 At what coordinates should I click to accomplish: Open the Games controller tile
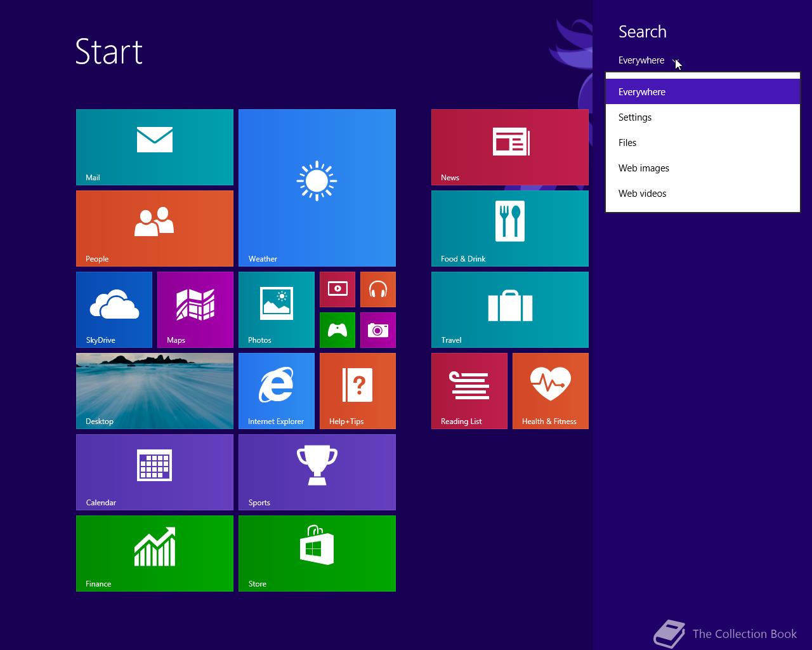[x=337, y=330]
